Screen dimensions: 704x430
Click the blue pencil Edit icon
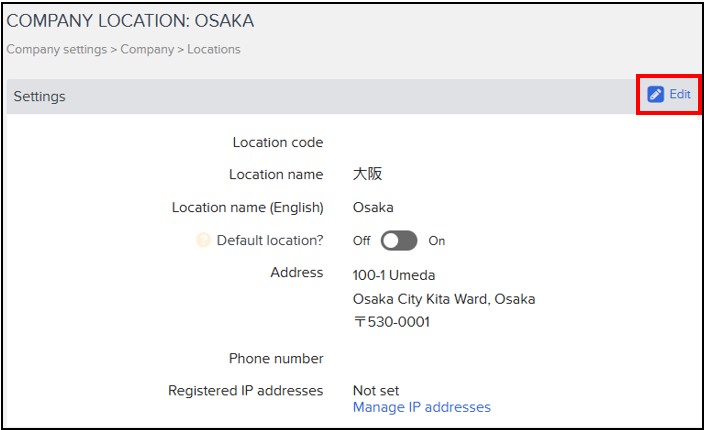tap(655, 94)
